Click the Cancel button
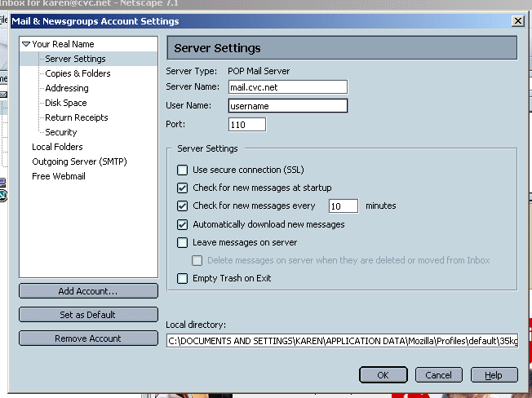The width and height of the screenshot is (532, 398). pyautogui.click(x=439, y=375)
